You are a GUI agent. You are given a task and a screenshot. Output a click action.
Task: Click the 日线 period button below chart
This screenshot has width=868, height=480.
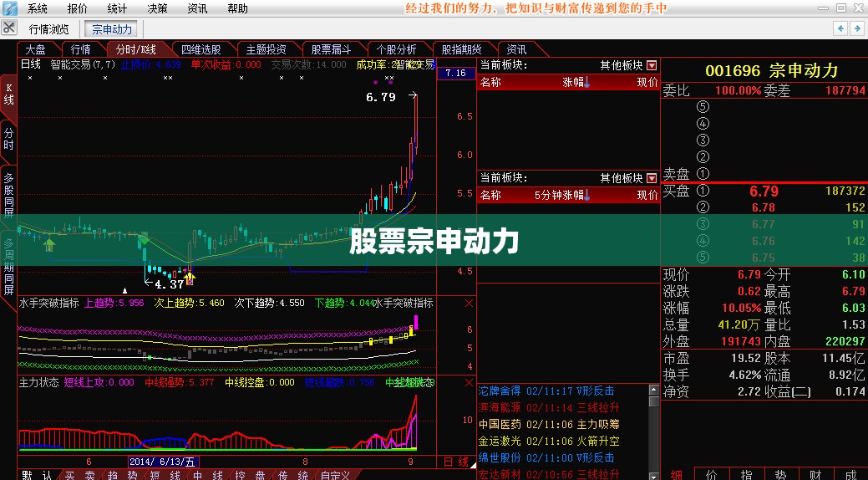(455, 462)
